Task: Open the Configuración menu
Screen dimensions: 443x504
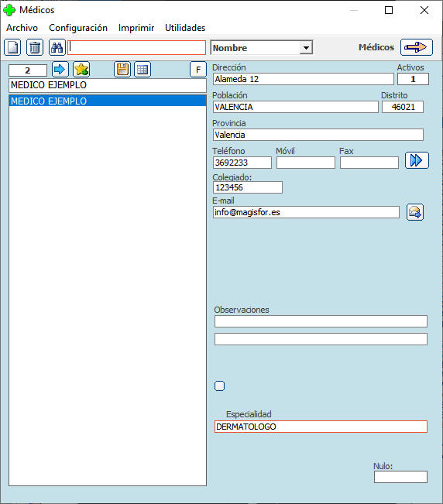Action: 78,28
